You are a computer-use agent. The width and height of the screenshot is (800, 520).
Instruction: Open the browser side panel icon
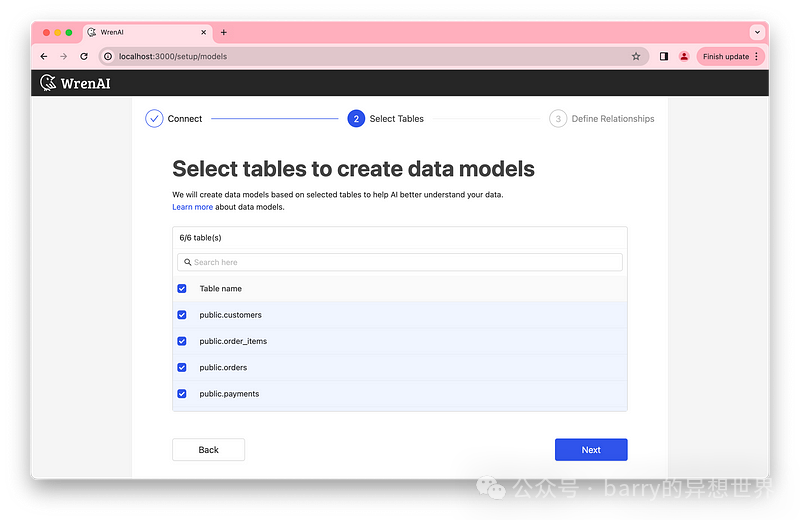point(664,57)
